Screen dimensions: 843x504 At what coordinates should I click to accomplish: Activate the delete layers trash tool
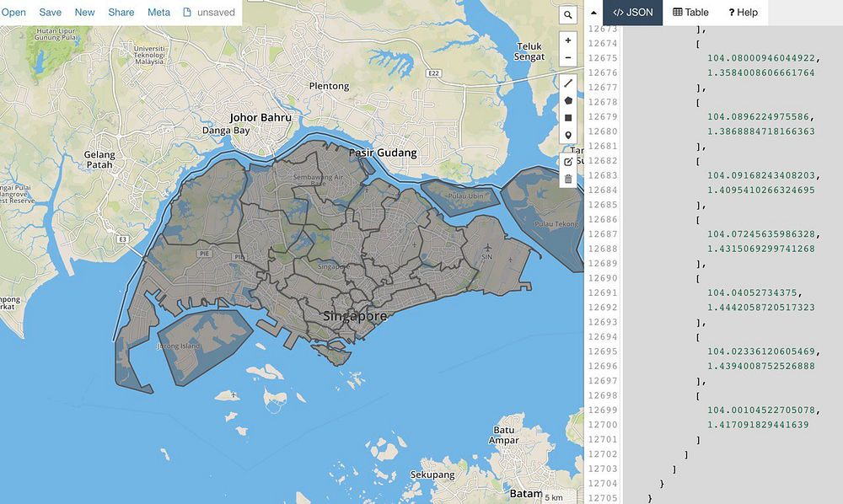click(x=567, y=179)
